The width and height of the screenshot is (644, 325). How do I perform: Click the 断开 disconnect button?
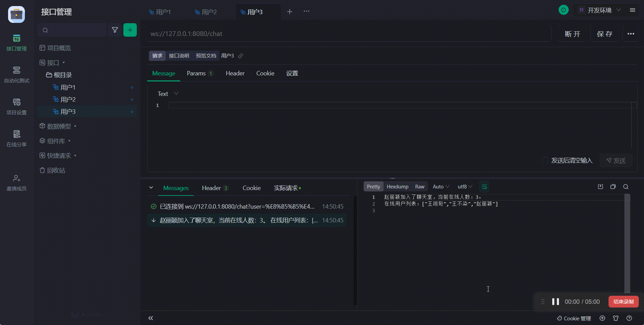coord(573,34)
